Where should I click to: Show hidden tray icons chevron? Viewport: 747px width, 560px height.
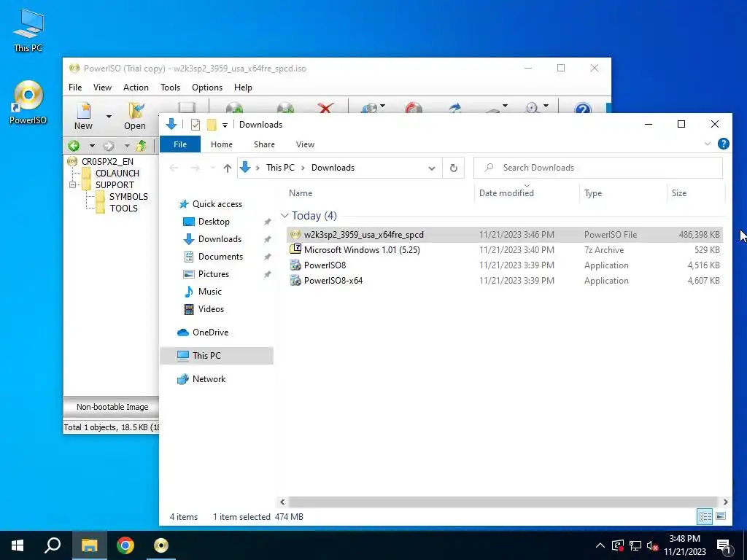coord(600,545)
